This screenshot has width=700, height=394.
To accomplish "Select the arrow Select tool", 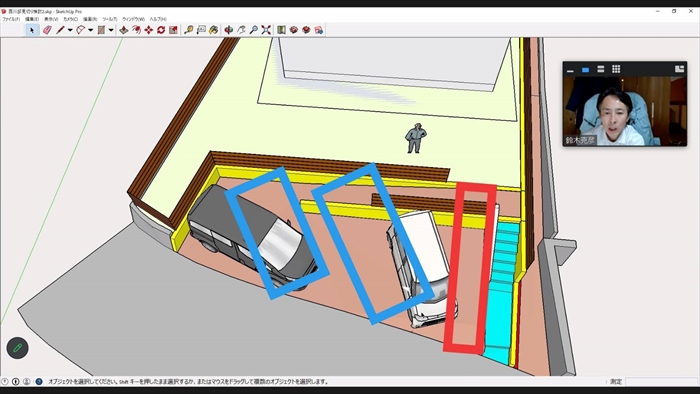I will point(32,30).
